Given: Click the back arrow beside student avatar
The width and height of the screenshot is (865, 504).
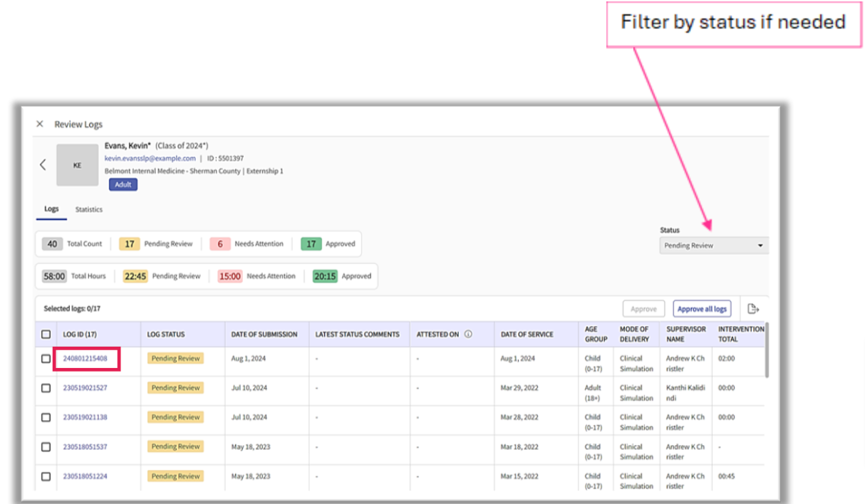Looking at the screenshot, I should coord(43,164).
